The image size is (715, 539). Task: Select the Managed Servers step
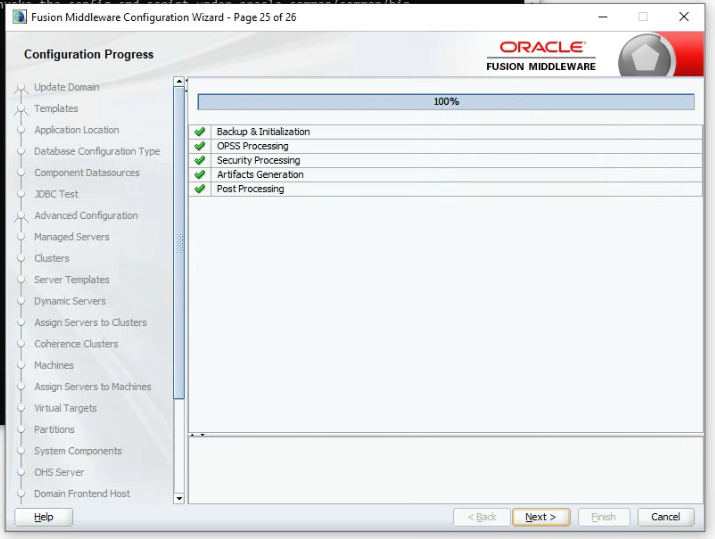point(72,237)
